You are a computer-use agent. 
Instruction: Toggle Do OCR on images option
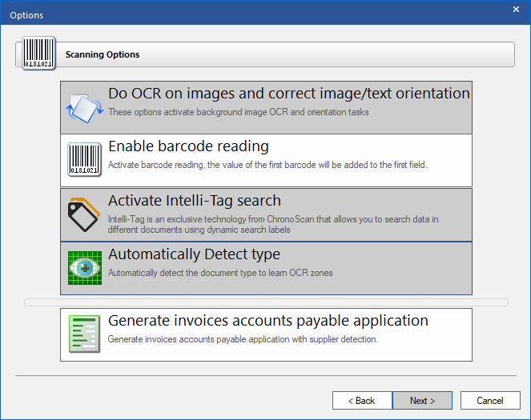tap(266, 107)
